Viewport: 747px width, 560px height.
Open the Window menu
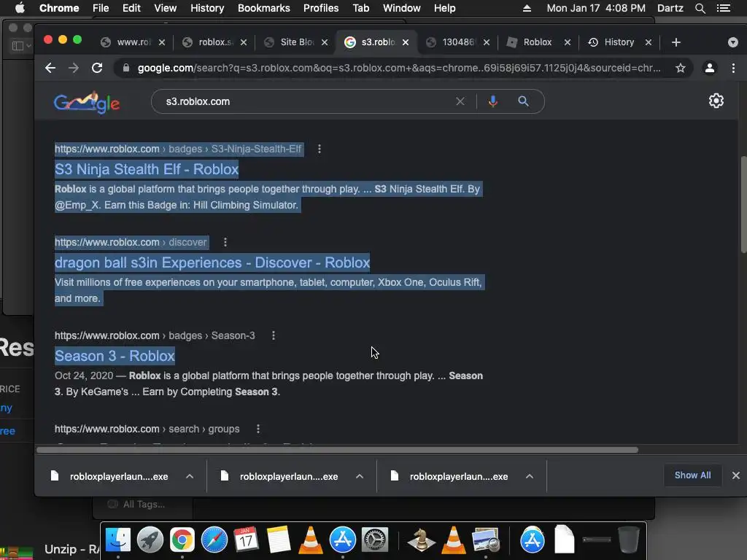(402, 8)
